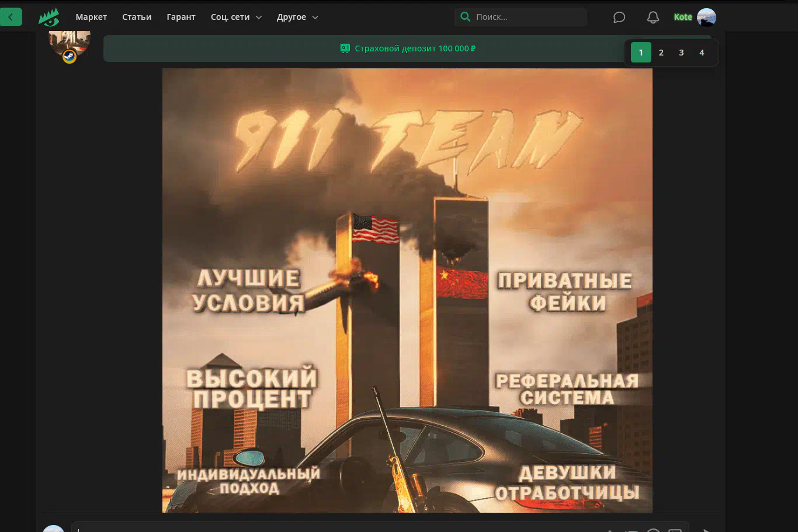Open the site logo home page

tap(49, 18)
